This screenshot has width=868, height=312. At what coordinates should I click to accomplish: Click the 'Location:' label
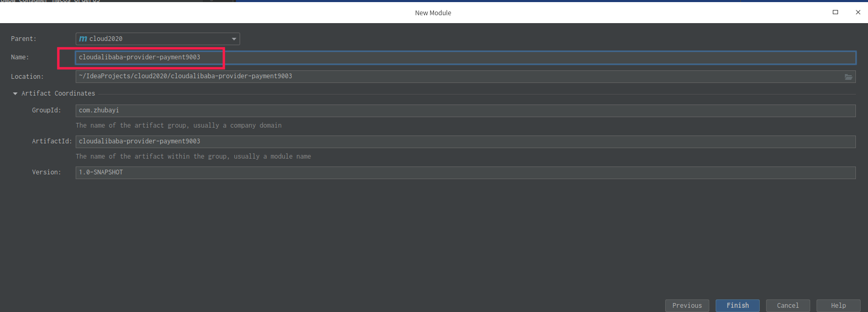[27, 77]
